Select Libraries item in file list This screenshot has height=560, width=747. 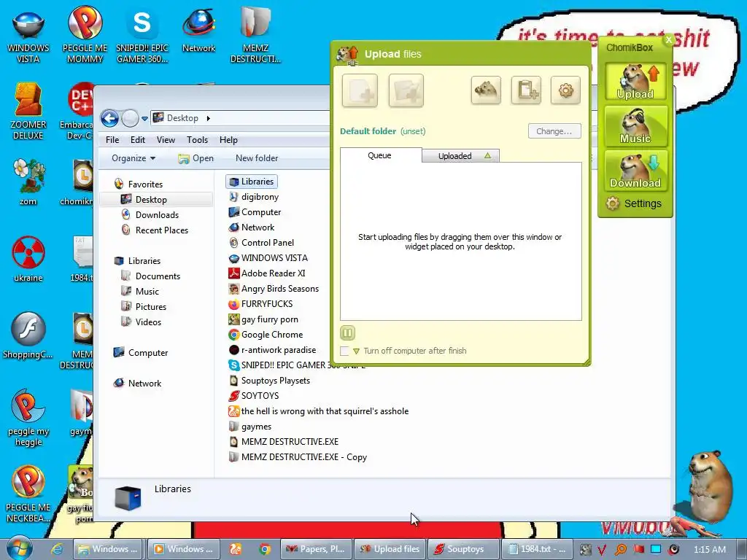(252, 182)
